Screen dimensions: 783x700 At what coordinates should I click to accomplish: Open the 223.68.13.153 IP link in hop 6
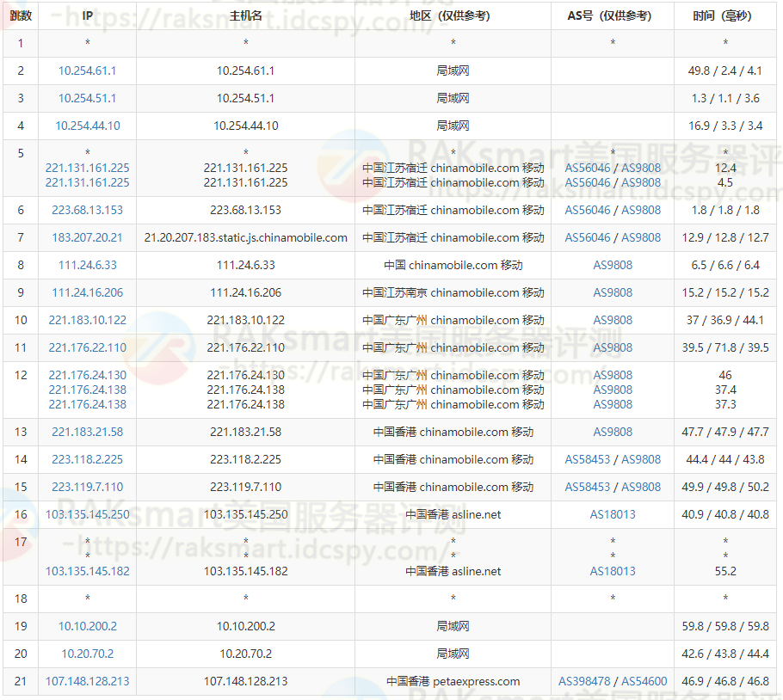[87, 210]
